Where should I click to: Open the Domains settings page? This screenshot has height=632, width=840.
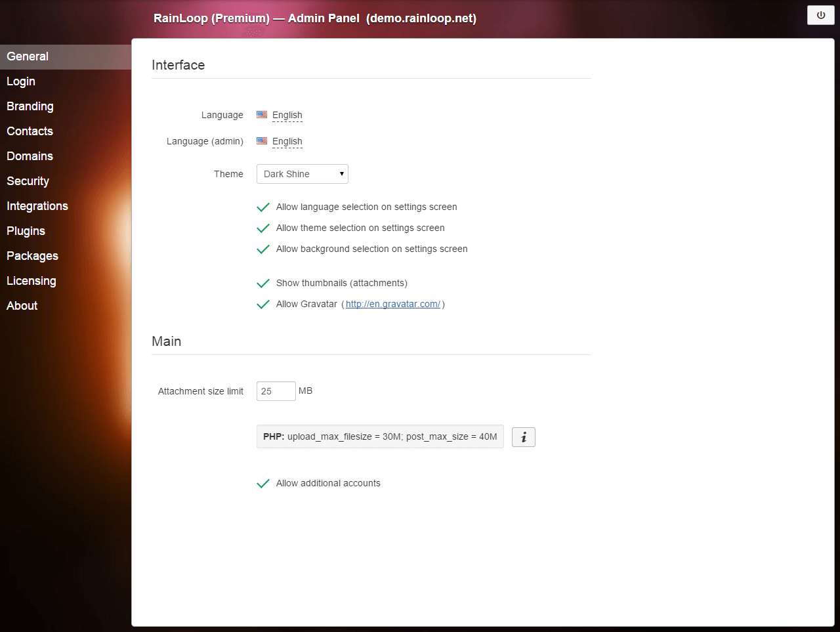pos(30,156)
